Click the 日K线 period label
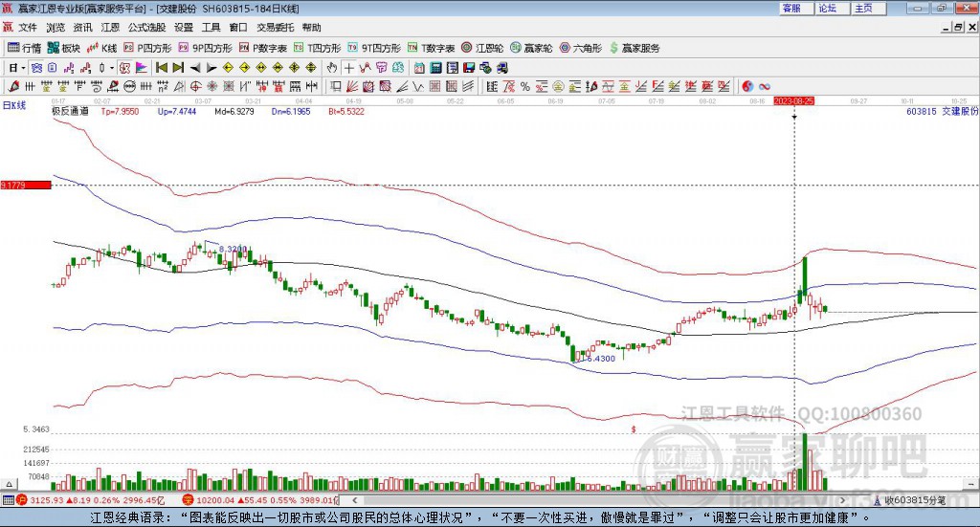This screenshot has width=980, height=527. tap(14, 105)
